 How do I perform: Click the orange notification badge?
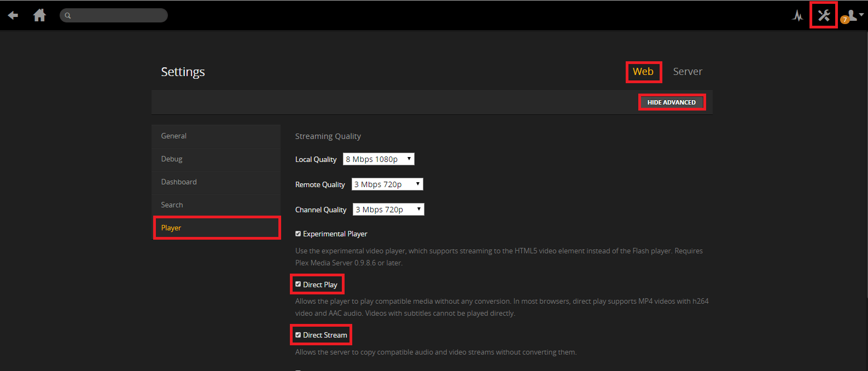pos(845,20)
